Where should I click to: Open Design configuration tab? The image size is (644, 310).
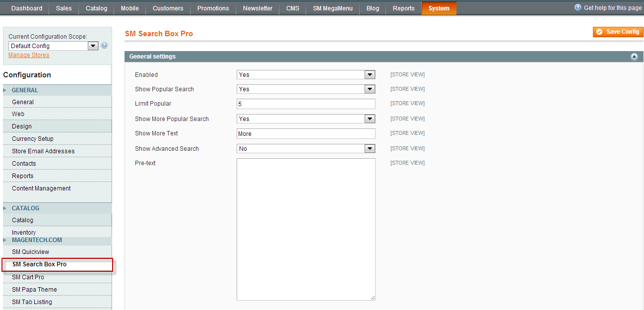[57, 126]
